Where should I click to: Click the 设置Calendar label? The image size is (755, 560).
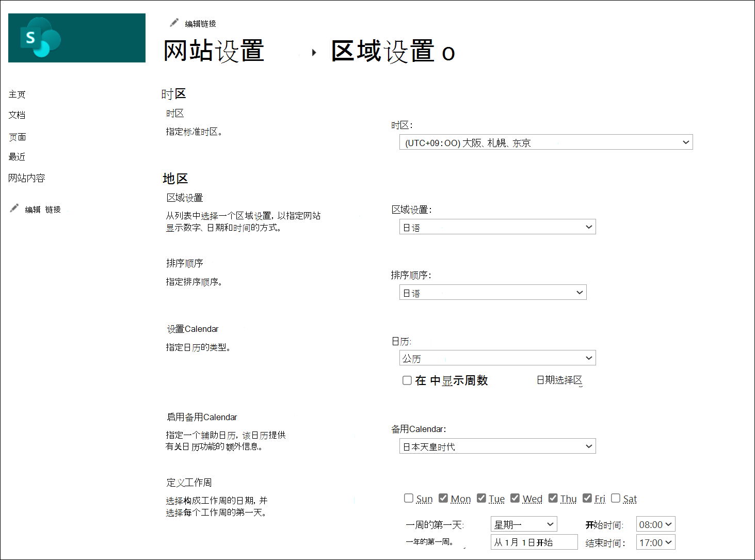coord(192,329)
